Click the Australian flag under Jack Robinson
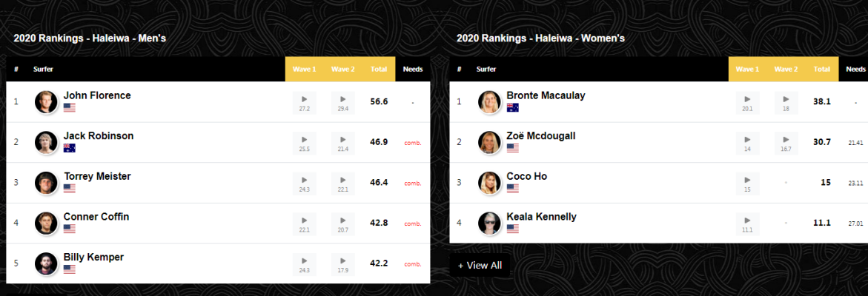This screenshot has height=296, width=868. tap(69, 148)
